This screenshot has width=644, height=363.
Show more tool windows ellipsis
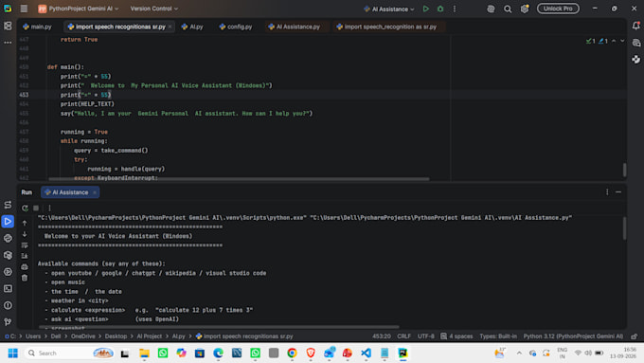coord(8,43)
